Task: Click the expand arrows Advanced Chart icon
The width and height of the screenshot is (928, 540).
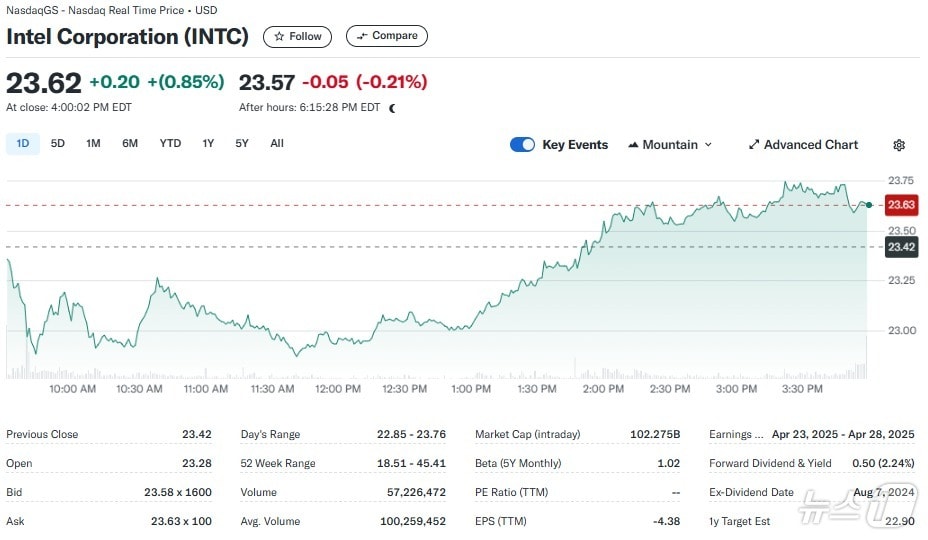Action: [754, 145]
